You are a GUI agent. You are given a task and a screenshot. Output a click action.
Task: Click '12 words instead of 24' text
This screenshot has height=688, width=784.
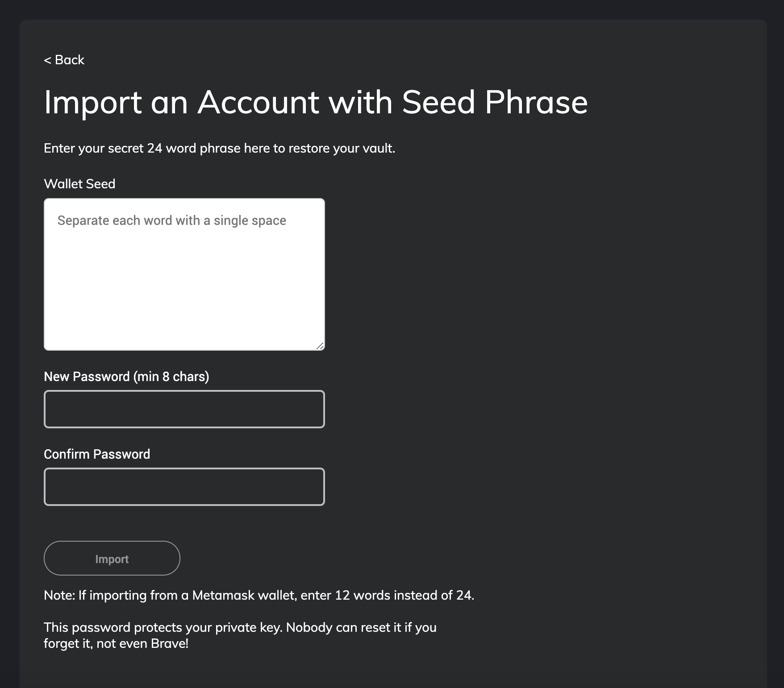[404, 595]
